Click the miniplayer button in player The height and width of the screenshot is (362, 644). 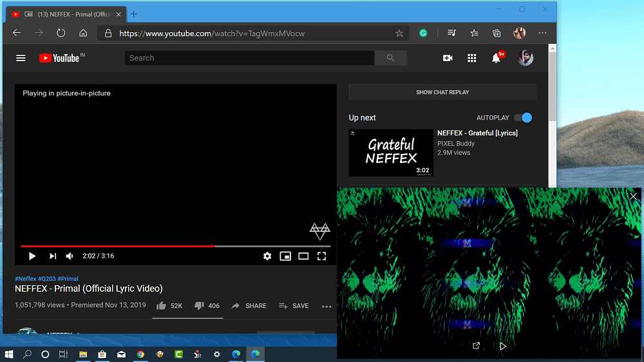click(x=285, y=256)
